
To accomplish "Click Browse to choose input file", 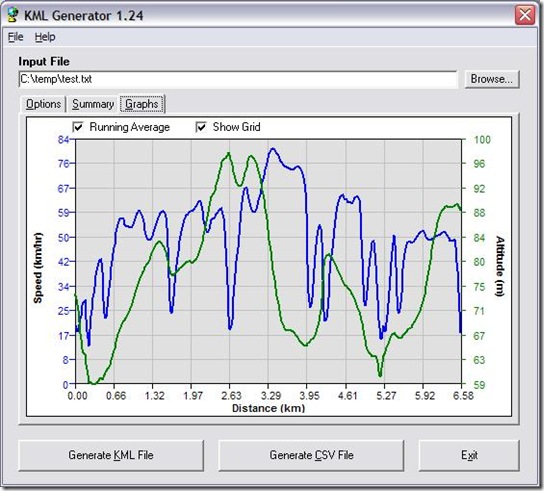I will pyautogui.click(x=492, y=79).
